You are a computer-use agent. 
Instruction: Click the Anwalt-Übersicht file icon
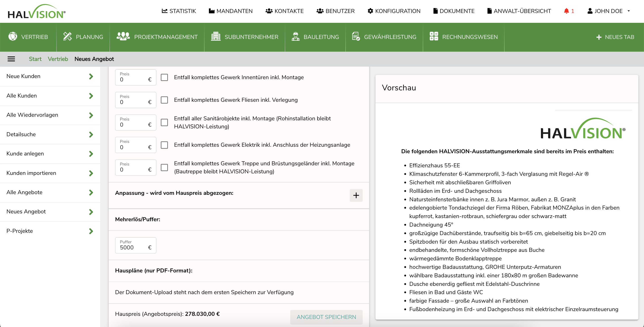click(x=489, y=11)
